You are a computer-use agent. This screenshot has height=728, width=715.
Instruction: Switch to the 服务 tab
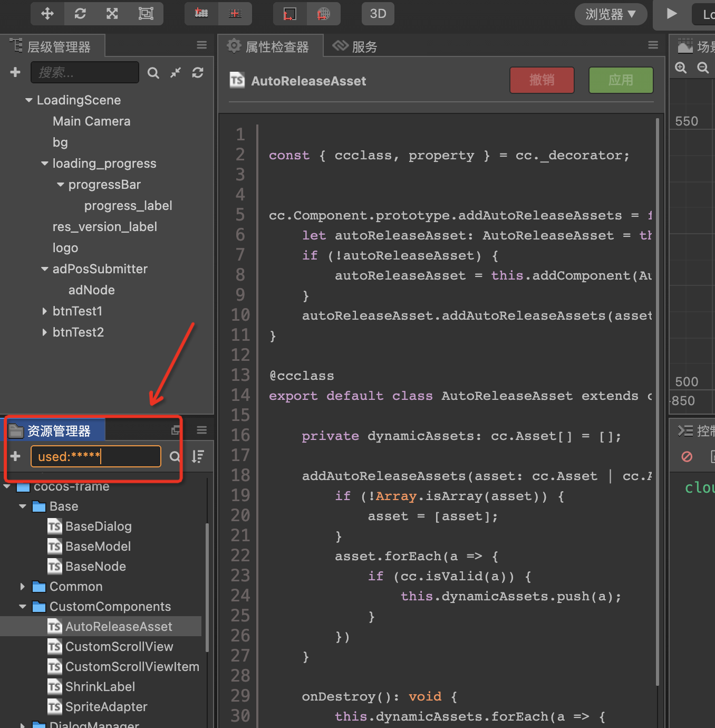click(355, 46)
